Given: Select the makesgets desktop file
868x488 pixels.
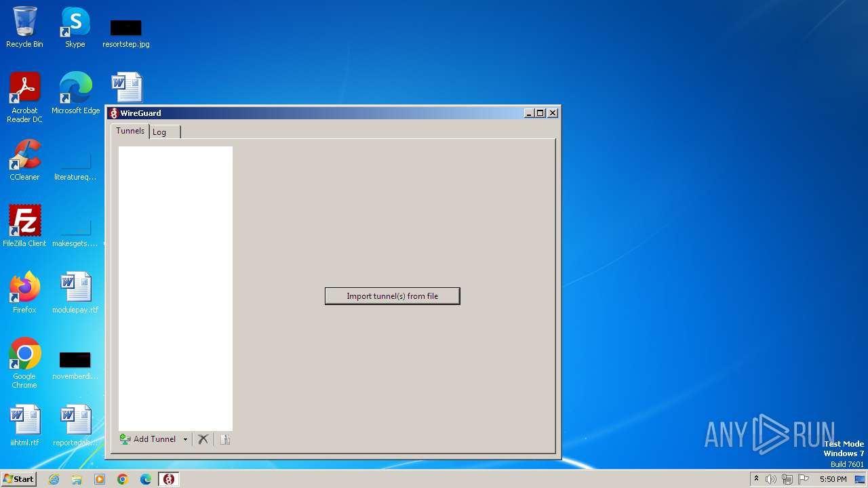Looking at the screenshot, I should (75, 232).
